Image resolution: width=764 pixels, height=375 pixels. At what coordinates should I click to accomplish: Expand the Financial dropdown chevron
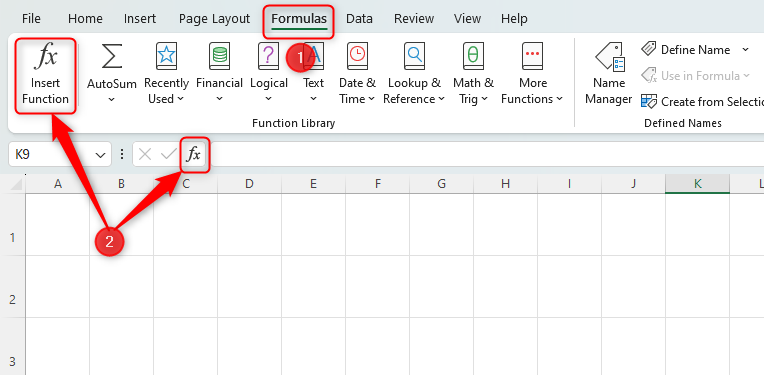coord(220,99)
